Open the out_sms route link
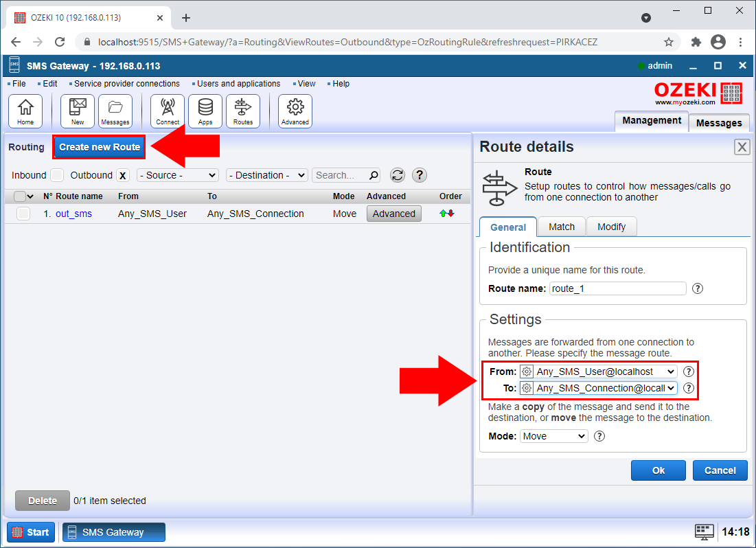This screenshot has height=548, width=756. pos(73,214)
